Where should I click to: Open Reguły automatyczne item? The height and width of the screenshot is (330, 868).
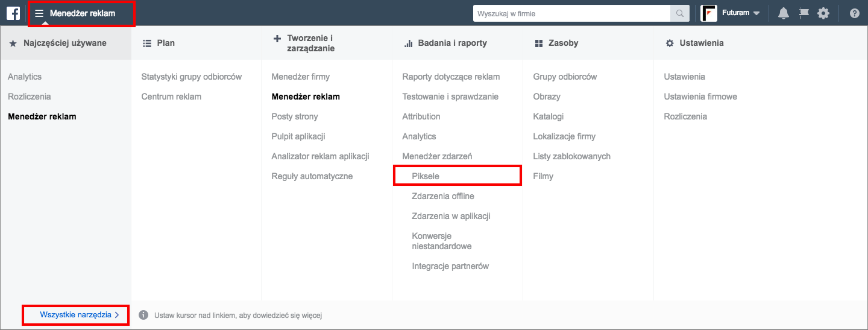point(312,176)
